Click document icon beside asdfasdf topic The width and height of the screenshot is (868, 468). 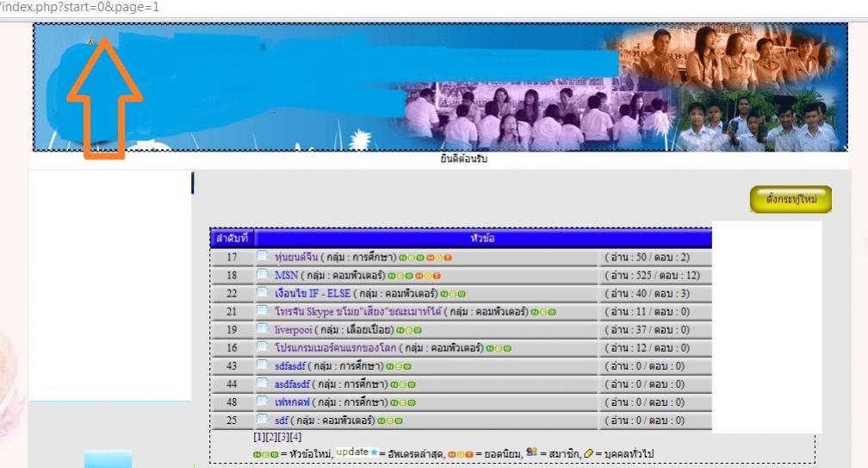(x=263, y=384)
